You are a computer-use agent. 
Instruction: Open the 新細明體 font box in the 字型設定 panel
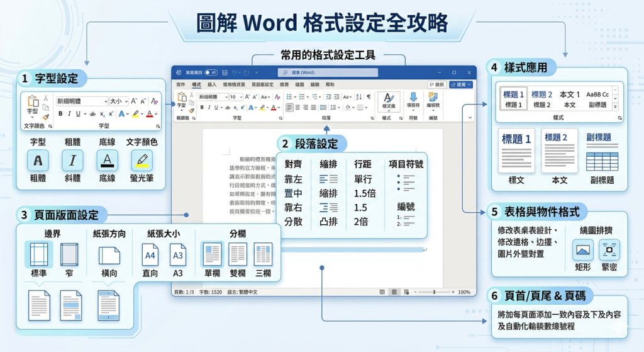(x=82, y=101)
